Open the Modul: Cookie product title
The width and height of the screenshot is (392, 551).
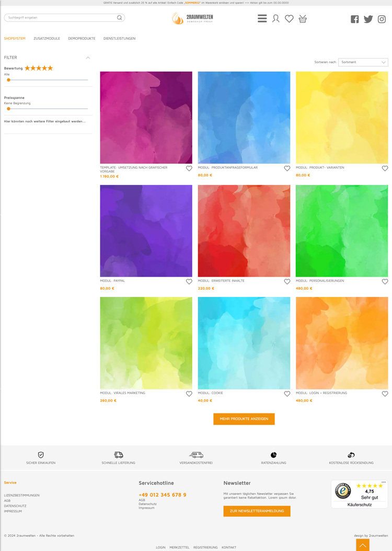coord(211,393)
